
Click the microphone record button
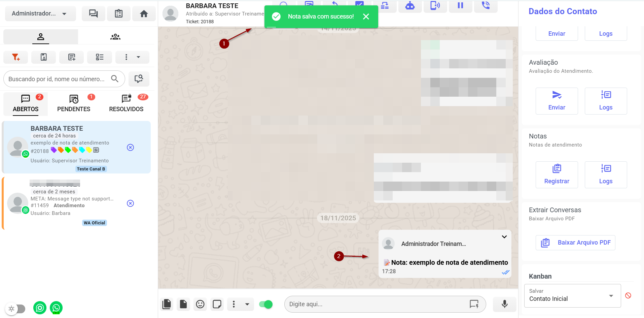pyautogui.click(x=504, y=304)
